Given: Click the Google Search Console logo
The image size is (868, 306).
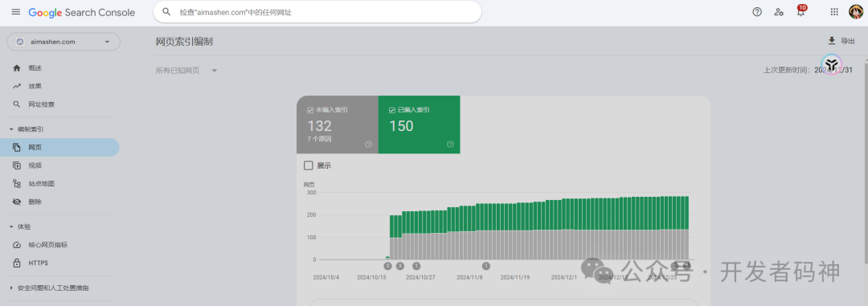Looking at the screenshot, I should click(82, 12).
